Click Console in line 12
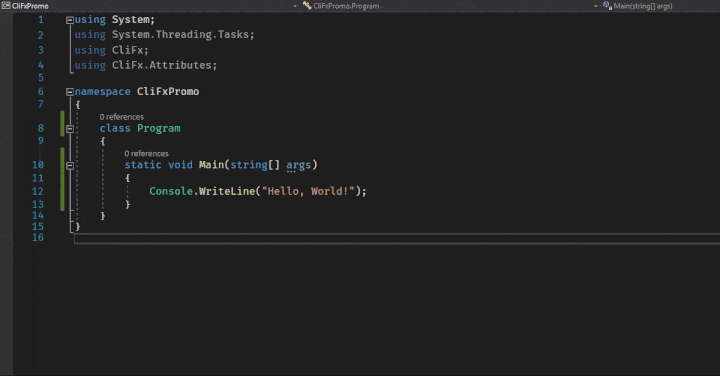 tap(171, 191)
